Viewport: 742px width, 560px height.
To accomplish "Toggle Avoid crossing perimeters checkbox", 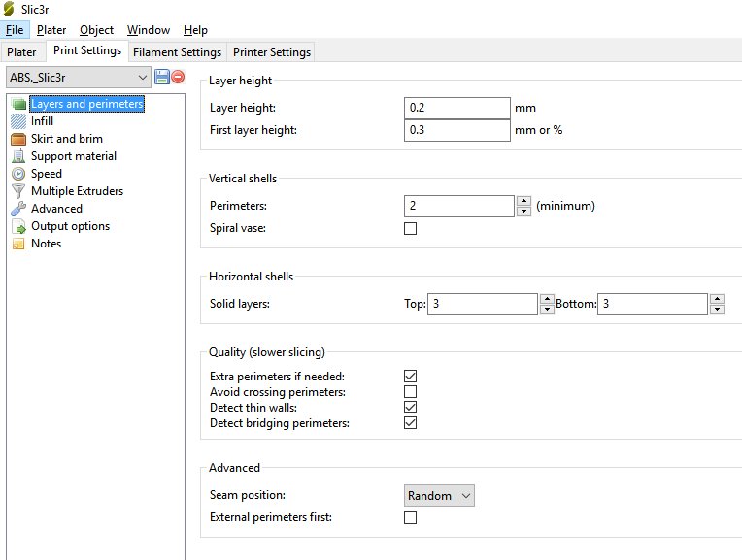I will tap(410, 392).
